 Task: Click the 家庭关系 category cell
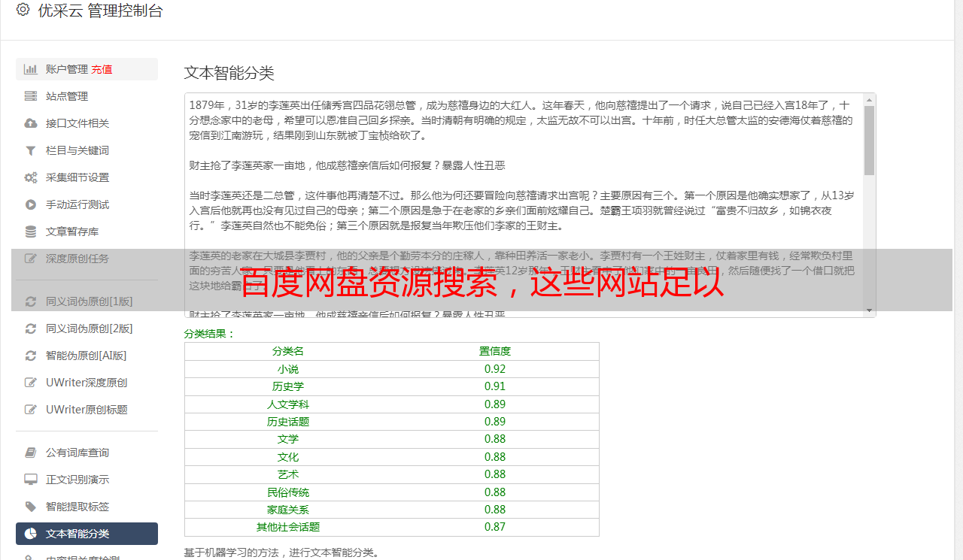click(x=288, y=510)
